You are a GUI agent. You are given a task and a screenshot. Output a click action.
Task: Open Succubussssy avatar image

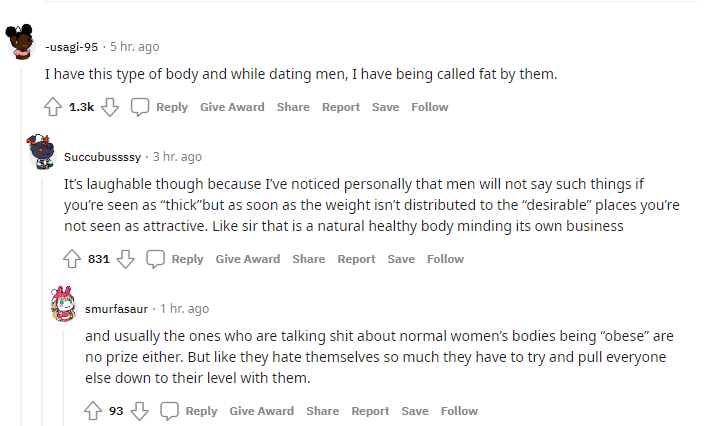coord(41,152)
